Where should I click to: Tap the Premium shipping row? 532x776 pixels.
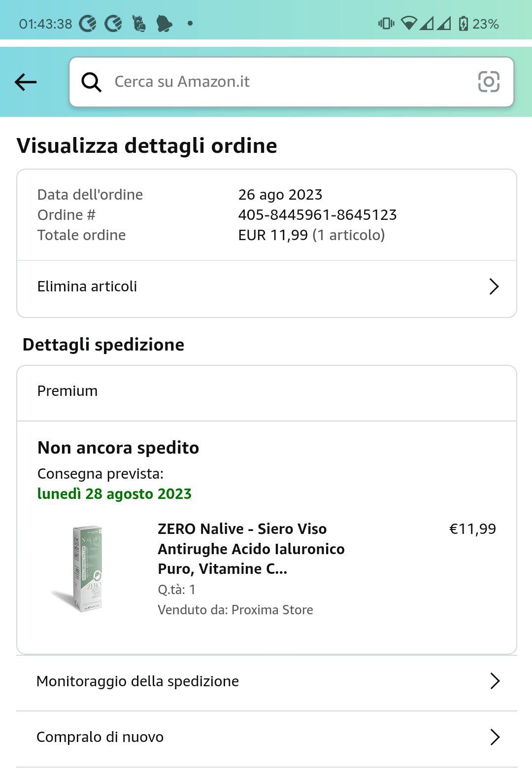266,391
